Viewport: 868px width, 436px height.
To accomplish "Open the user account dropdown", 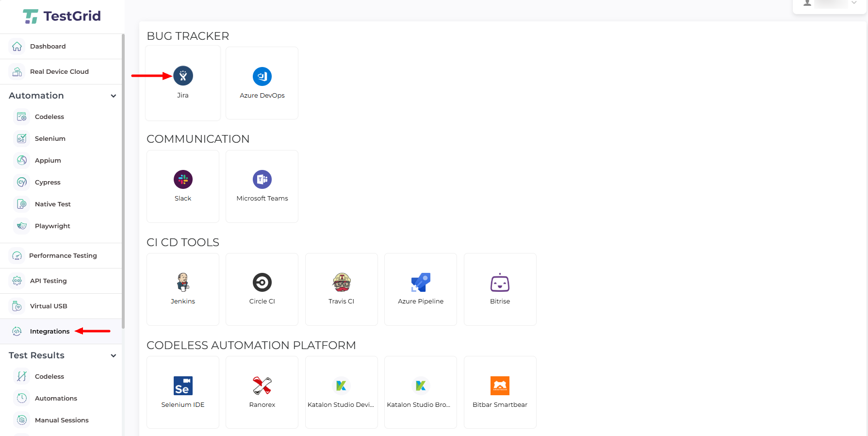I will point(854,3).
